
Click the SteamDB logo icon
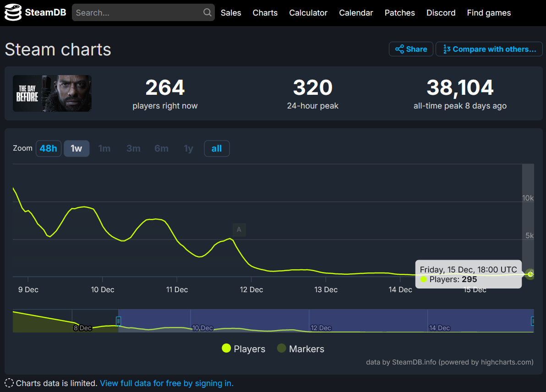pos(13,12)
